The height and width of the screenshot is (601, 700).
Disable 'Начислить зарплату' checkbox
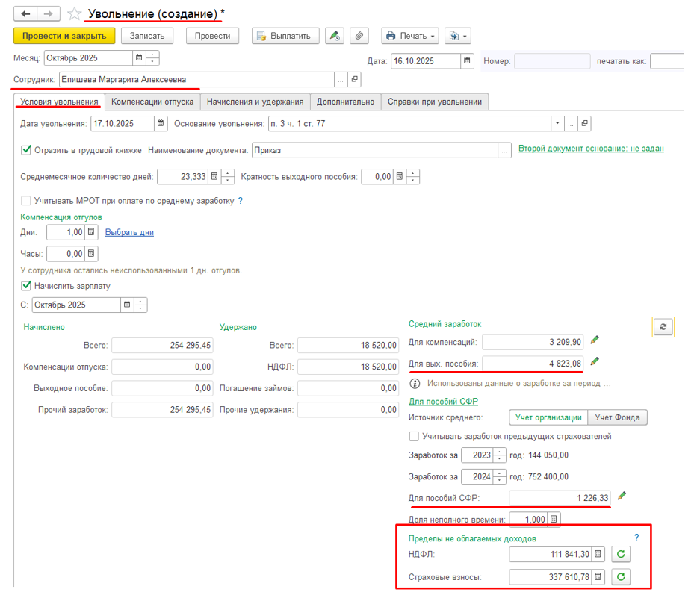(26, 285)
